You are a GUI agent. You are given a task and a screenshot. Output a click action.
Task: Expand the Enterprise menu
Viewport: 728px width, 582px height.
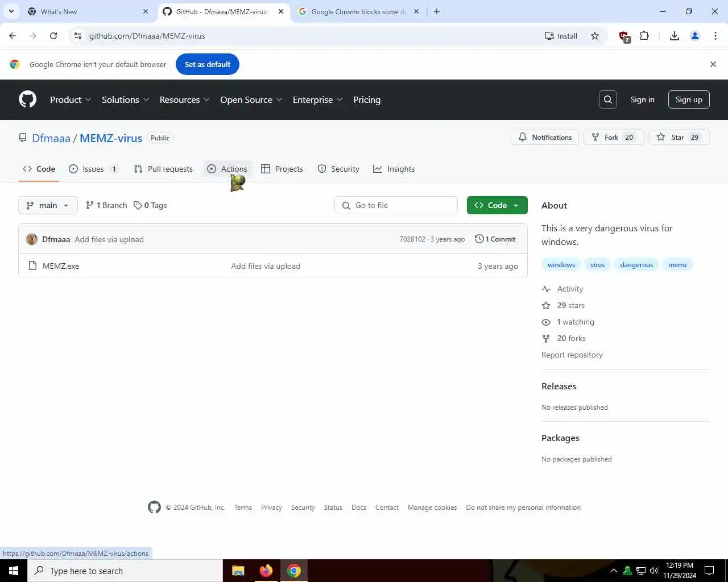[x=317, y=99]
